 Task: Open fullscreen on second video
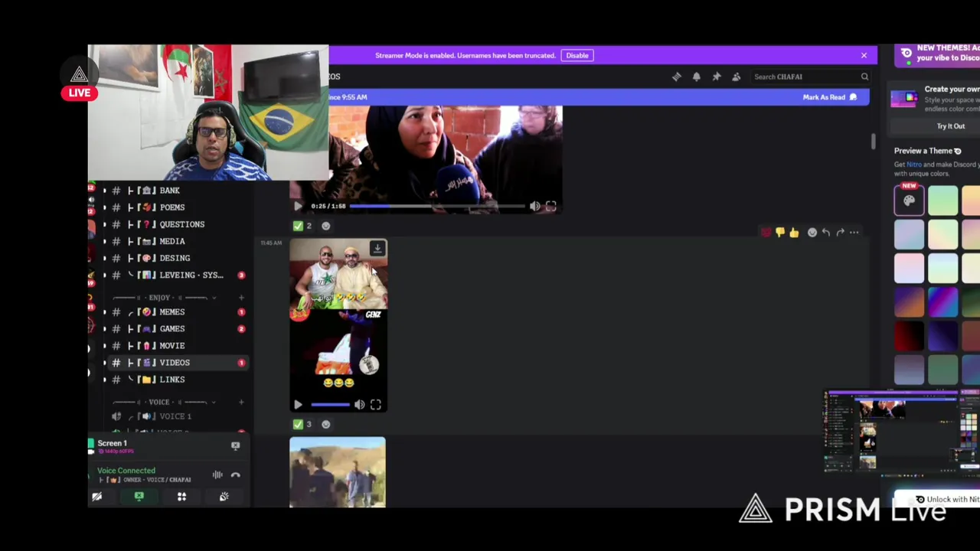point(375,405)
